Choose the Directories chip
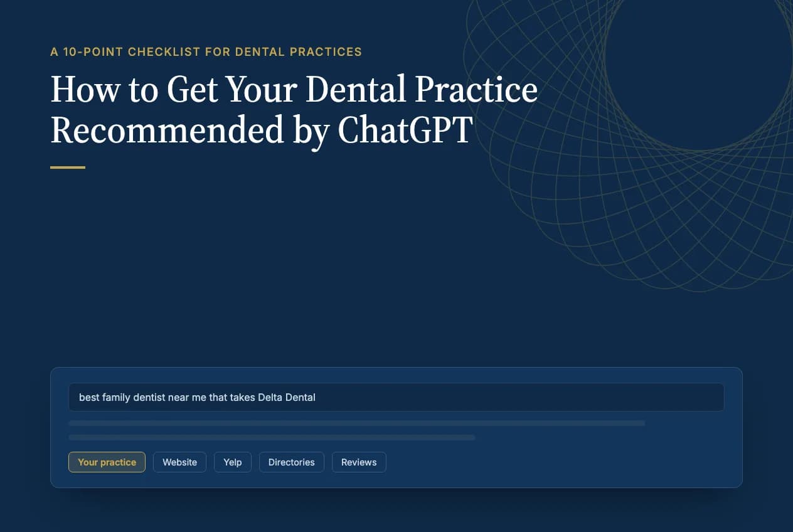Viewport: 793px width, 532px height. 292,462
